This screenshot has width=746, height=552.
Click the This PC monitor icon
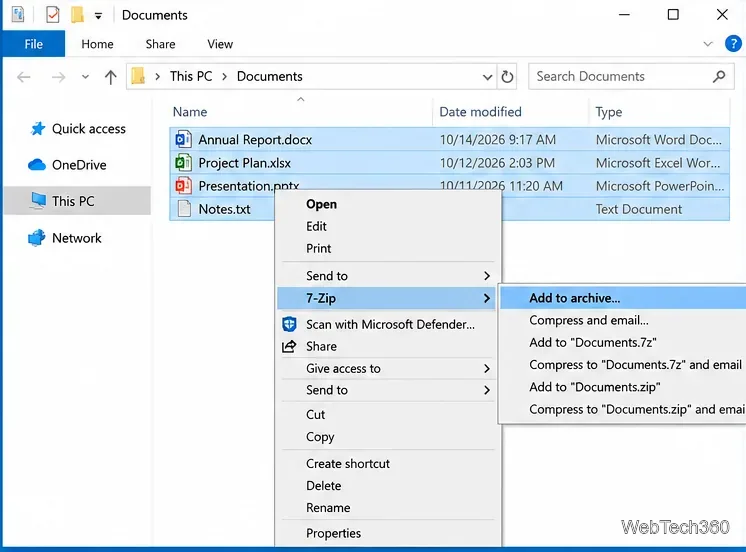click(38, 200)
